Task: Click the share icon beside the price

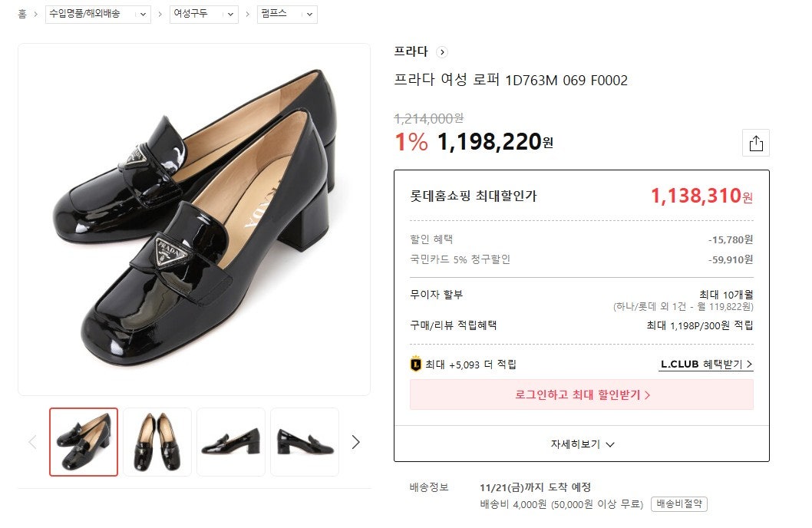Action: click(x=756, y=144)
